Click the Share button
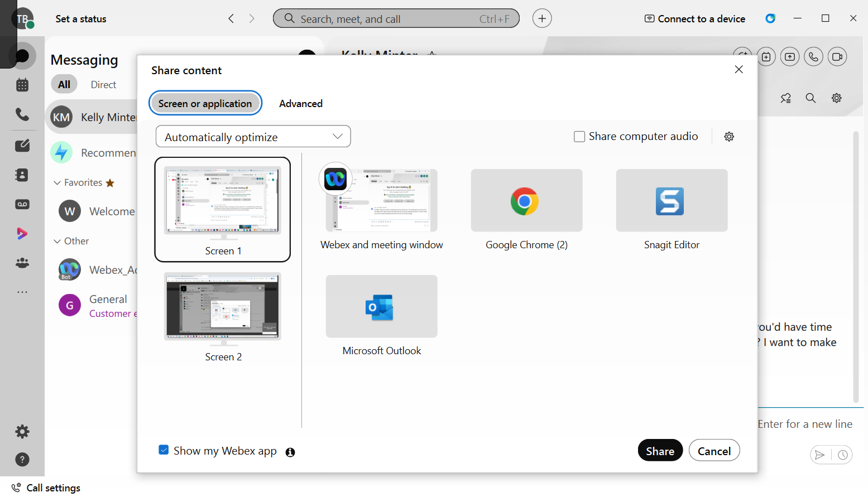 pyautogui.click(x=660, y=451)
